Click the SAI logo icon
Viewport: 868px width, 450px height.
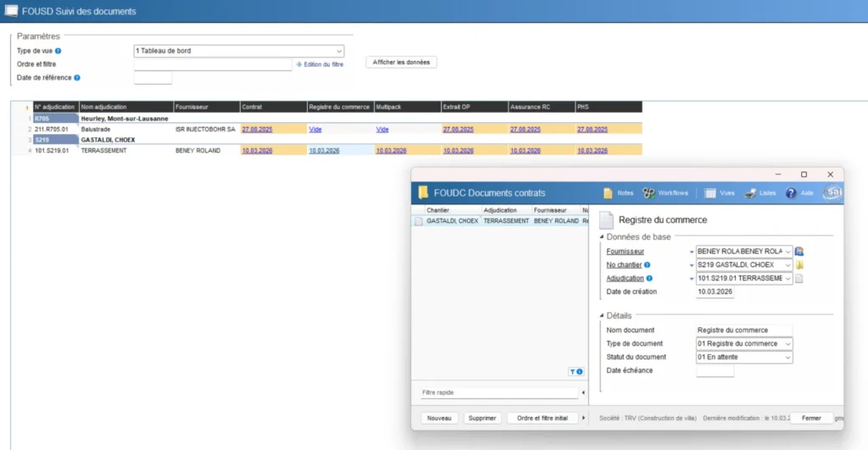tap(832, 192)
